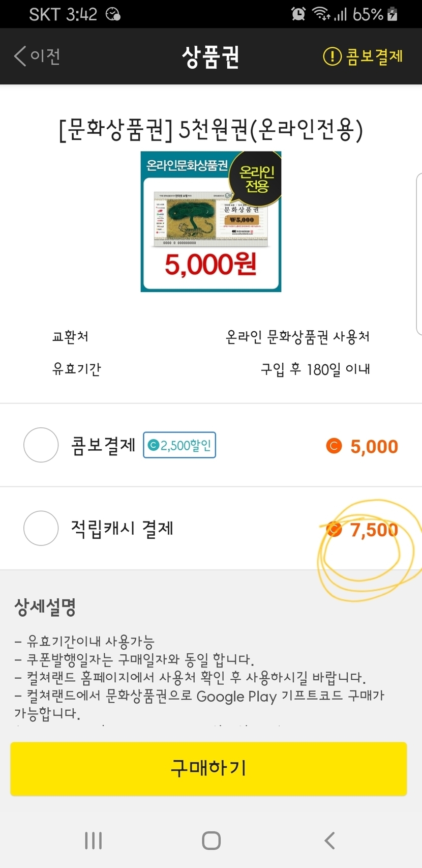
Task: Tap the battery status icon
Action: [392, 14]
